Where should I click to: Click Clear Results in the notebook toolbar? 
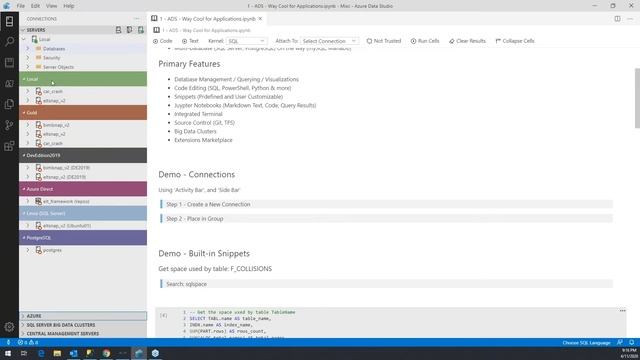click(467, 41)
